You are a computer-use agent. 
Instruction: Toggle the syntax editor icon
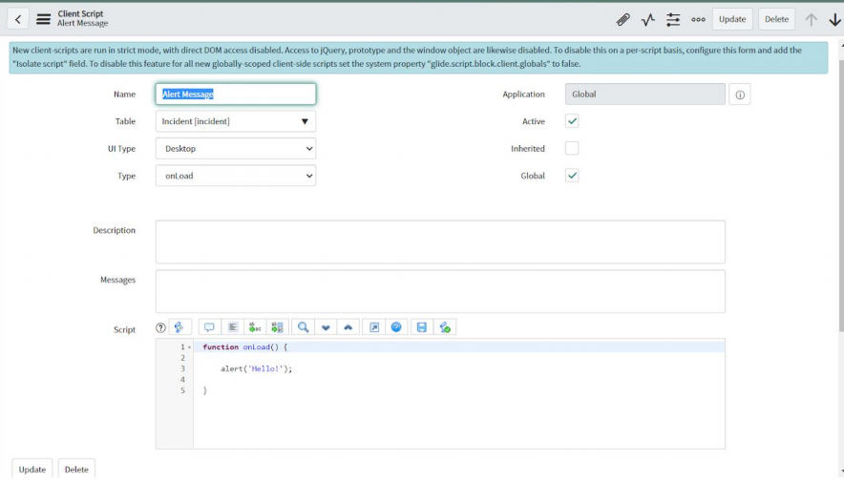tap(179, 327)
